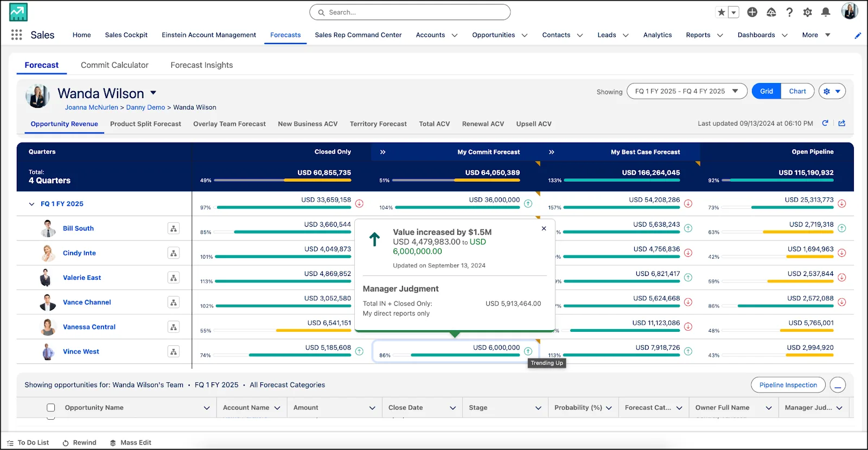868x450 pixels.
Task: Open the Rewind utility item
Action: pyautogui.click(x=79, y=442)
